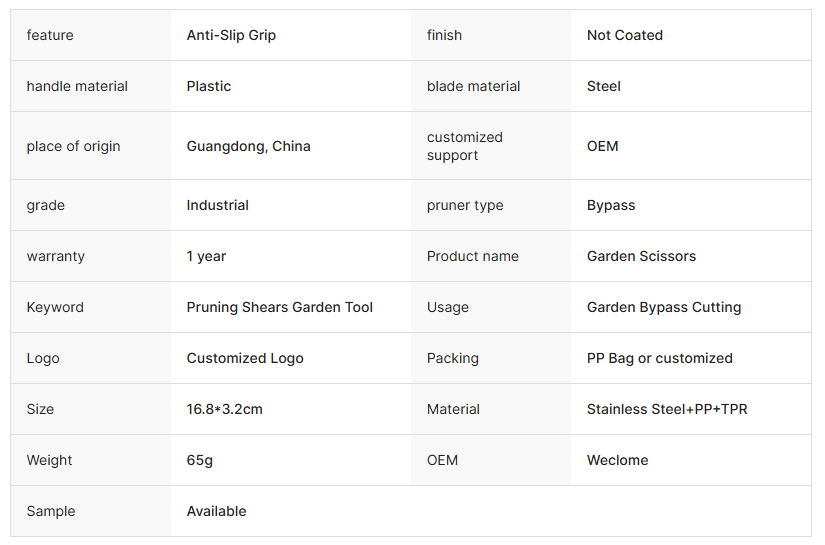Click the 'Steel' blade material value
Viewport: 825px width, 545px height.
point(603,86)
